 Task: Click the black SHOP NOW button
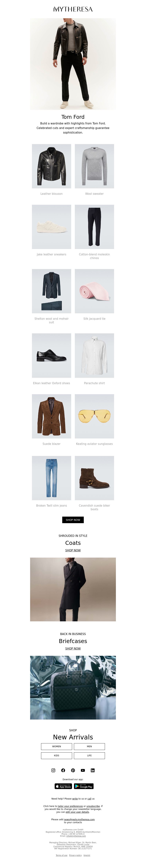point(73,520)
